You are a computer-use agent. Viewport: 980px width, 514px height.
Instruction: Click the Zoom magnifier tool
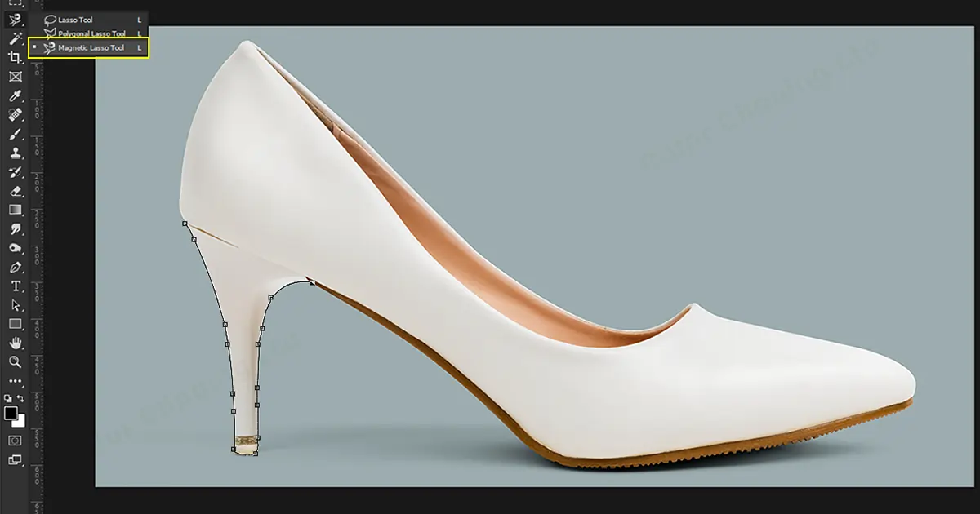tap(15, 362)
